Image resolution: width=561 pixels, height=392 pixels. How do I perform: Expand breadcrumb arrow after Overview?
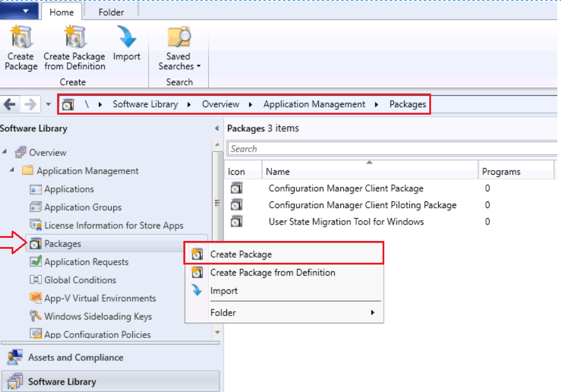pos(250,104)
